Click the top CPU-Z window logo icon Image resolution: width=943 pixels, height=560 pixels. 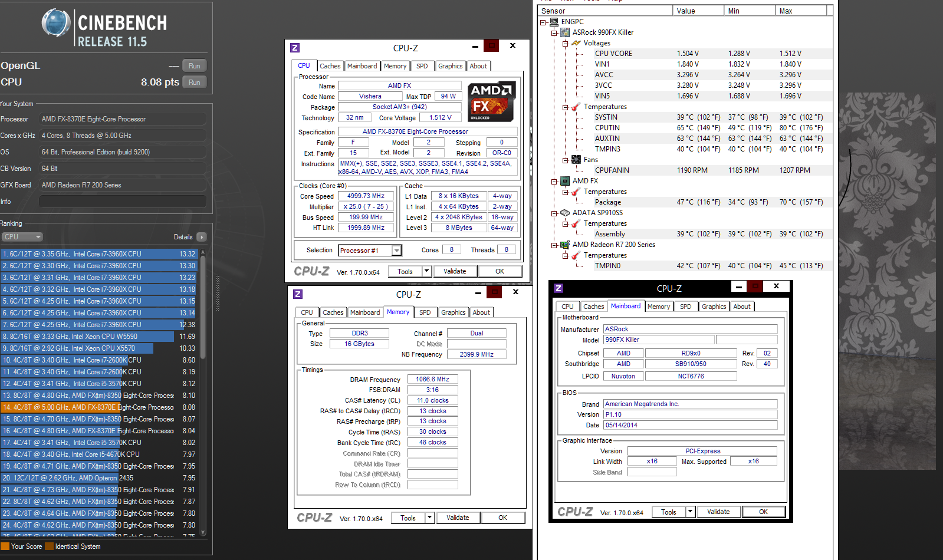pyautogui.click(x=295, y=48)
